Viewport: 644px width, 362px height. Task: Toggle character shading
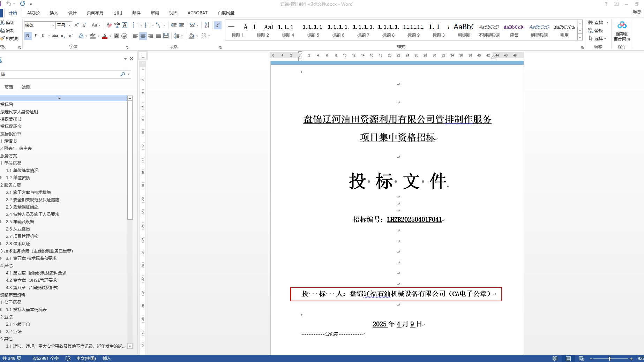pos(117,36)
